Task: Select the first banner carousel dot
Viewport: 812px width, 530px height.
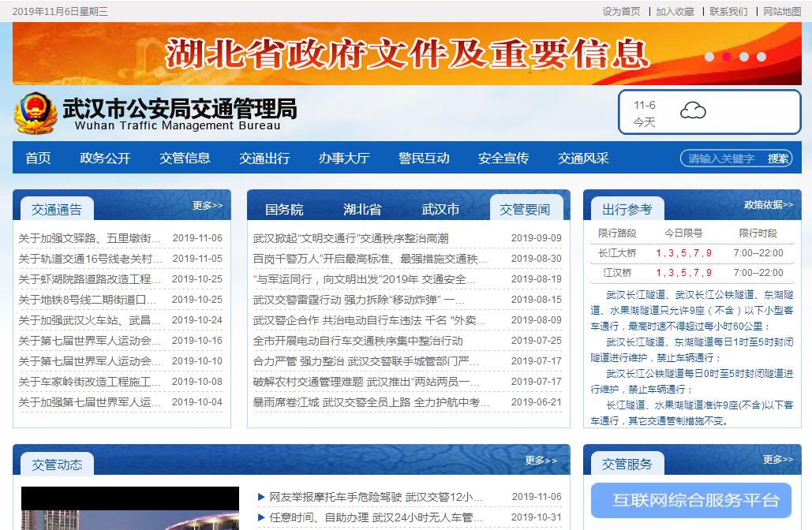Action: tap(709, 57)
